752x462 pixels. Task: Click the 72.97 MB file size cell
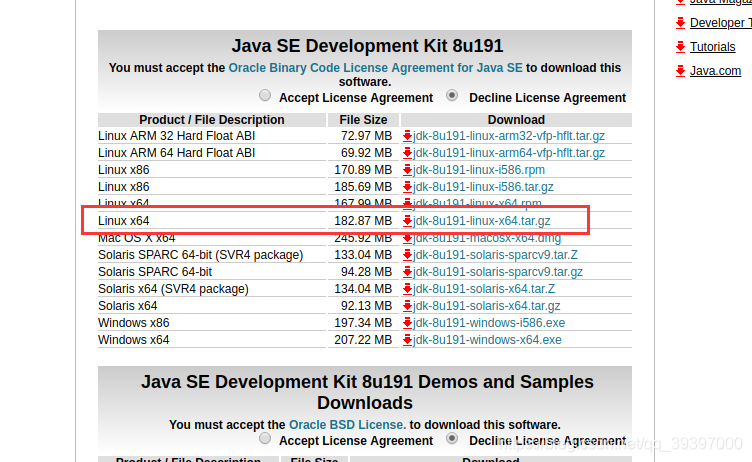(x=366, y=136)
